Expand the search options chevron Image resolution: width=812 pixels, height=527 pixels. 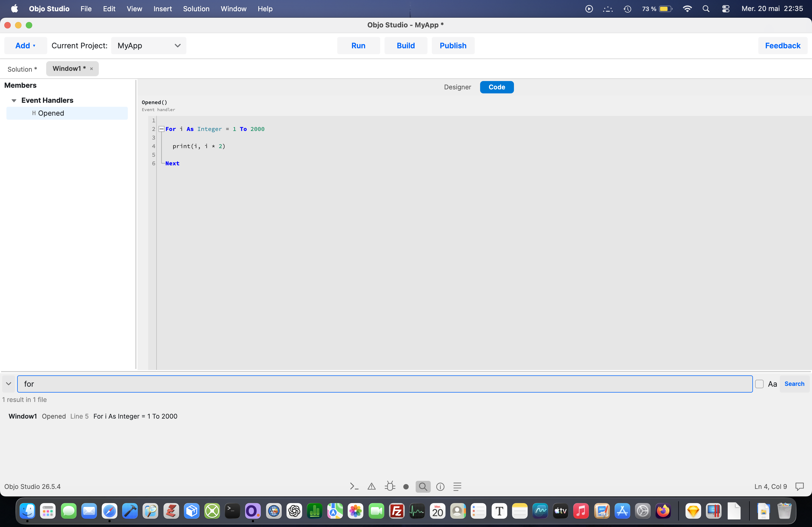pyautogui.click(x=9, y=383)
